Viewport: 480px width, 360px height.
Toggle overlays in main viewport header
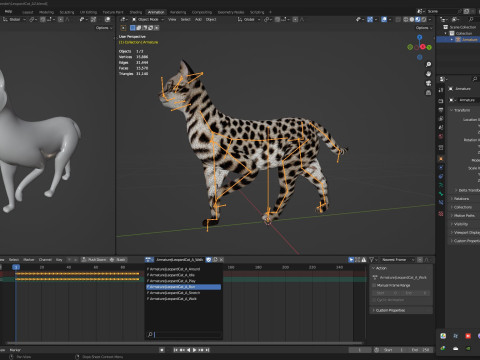[x=384, y=20]
